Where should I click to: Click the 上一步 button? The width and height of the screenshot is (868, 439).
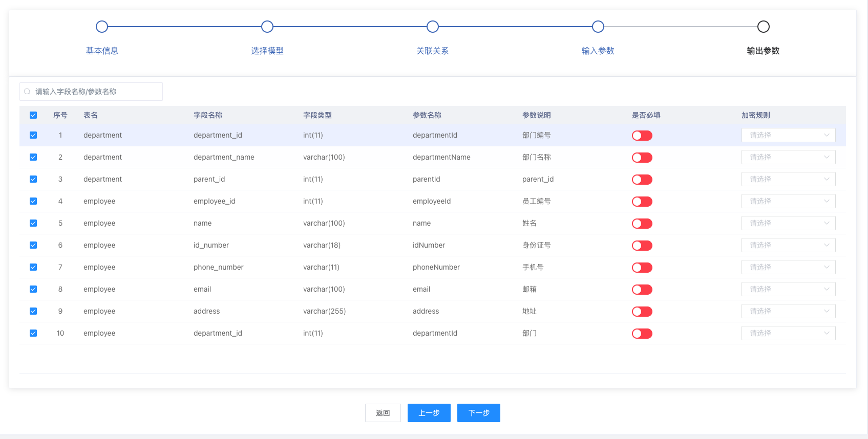[429, 413]
